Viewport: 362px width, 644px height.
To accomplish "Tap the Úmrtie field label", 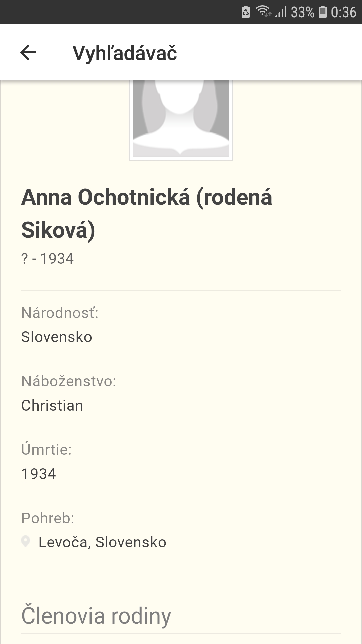I will (x=47, y=449).
